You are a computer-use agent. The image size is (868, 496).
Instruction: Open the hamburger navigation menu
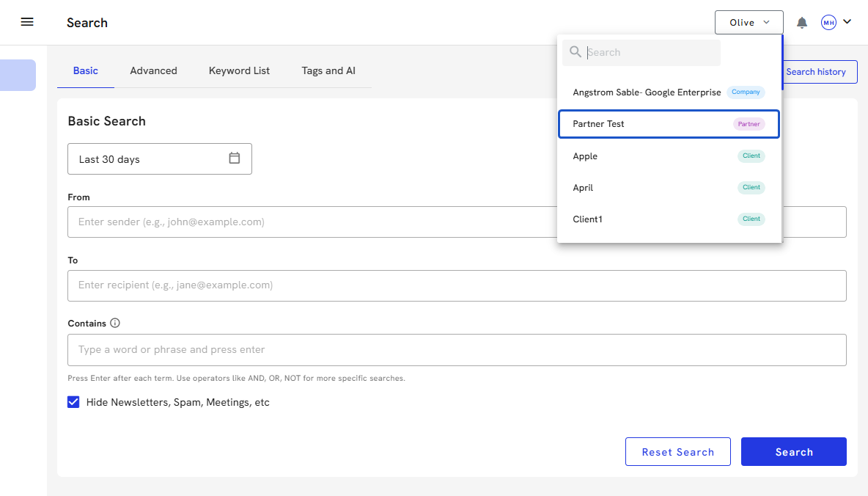[x=27, y=22]
